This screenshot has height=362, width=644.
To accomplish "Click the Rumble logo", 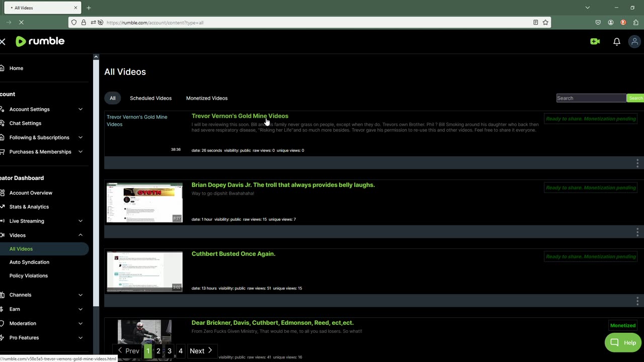I will 40,41.
